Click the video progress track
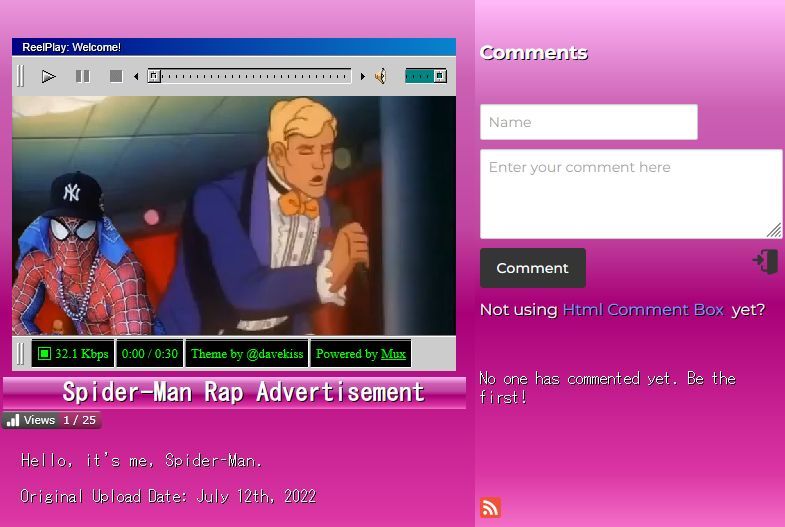Image resolution: width=785 pixels, height=527 pixels. click(249, 76)
